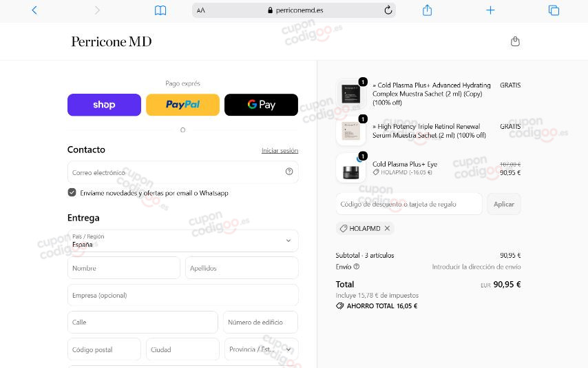The image size is (588, 368).
Task: Click the Cold Plasma Plus+ Advanced Hydrating thumbnail
Action: pos(351,94)
